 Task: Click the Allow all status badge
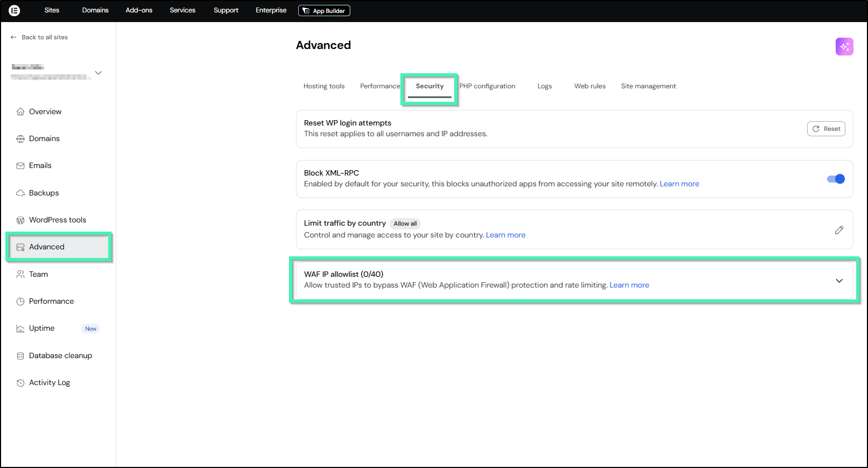point(405,223)
